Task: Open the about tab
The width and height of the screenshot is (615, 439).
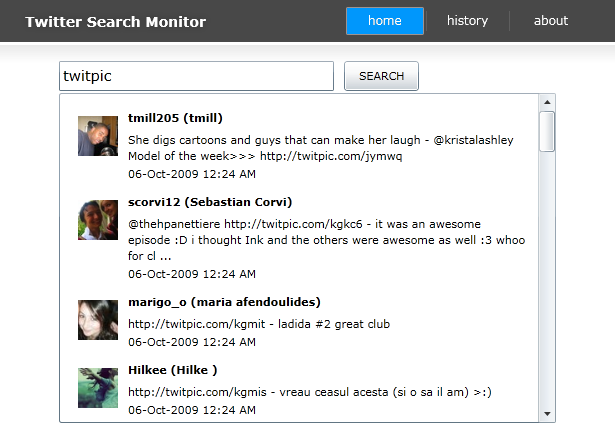Action: pyautogui.click(x=551, y=21)
